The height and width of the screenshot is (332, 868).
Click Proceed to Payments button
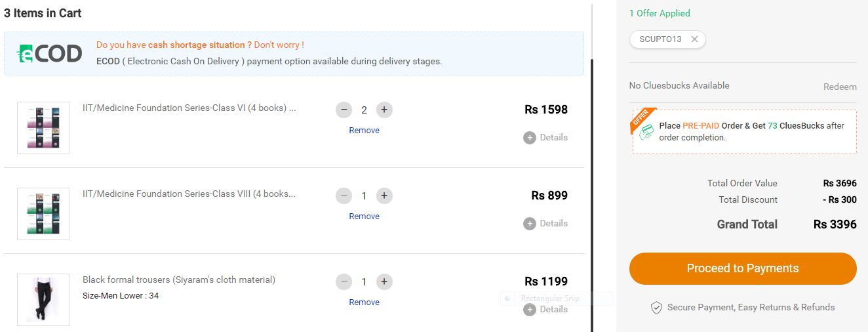pos(743,268)
